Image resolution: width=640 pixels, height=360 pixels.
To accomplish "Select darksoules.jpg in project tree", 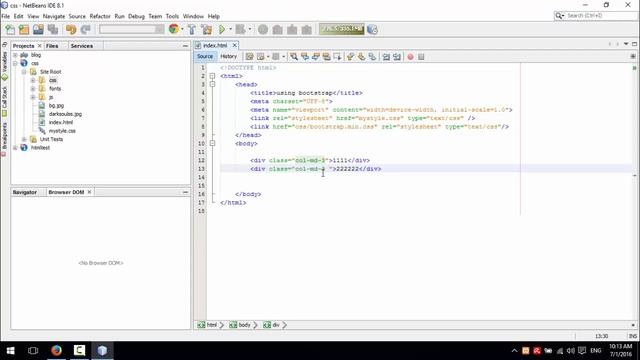I will click(x=65, y=114).
